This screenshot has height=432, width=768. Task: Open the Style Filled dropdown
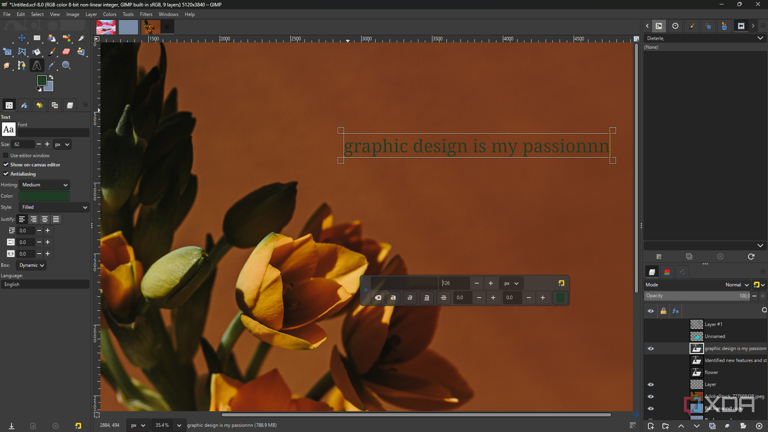point(54,207)
